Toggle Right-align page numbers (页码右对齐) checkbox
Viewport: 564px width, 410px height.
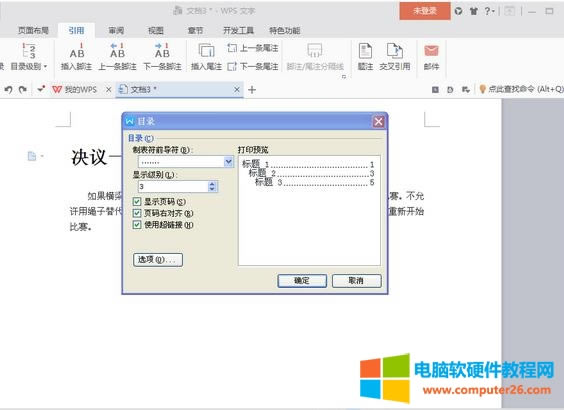137,213
